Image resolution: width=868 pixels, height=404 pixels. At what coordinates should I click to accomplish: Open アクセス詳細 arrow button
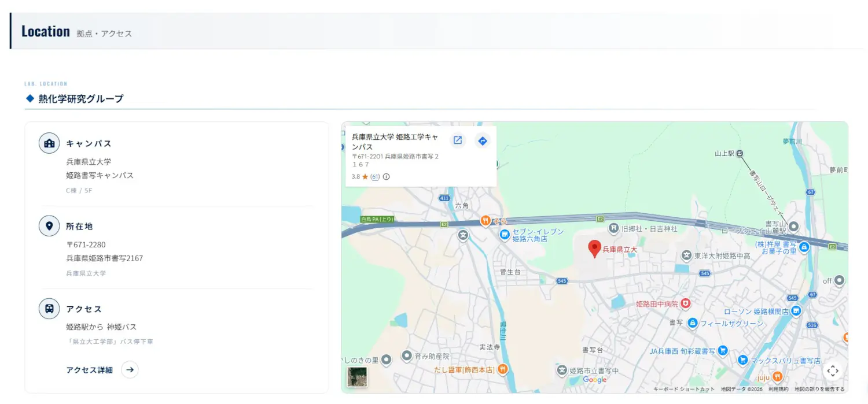tap(130, 369)
